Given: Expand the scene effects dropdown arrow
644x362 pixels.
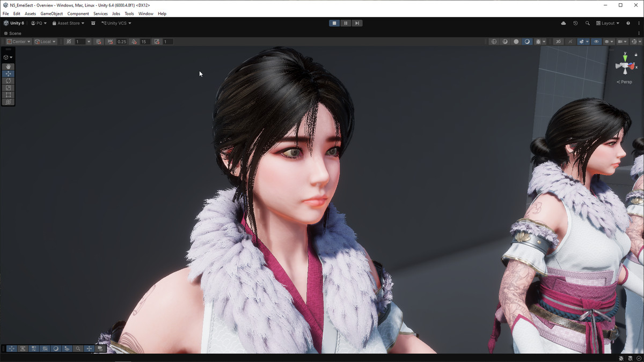Looking at the screenshot, I should [587, 42].
